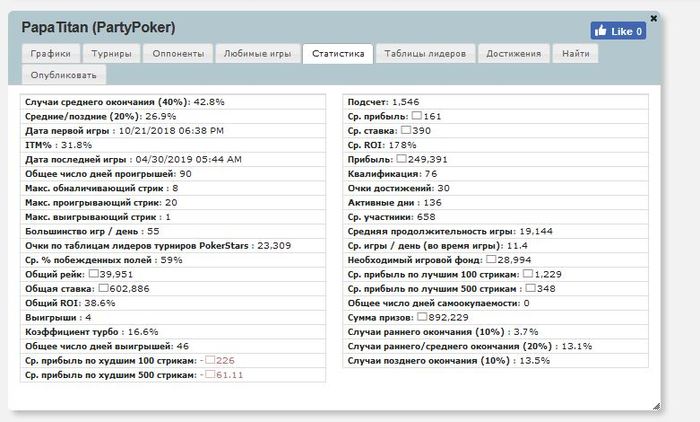This screenshot has width=700, height=422.
Task: Click the thumbs-up icon in Like button
Action: 601,30
